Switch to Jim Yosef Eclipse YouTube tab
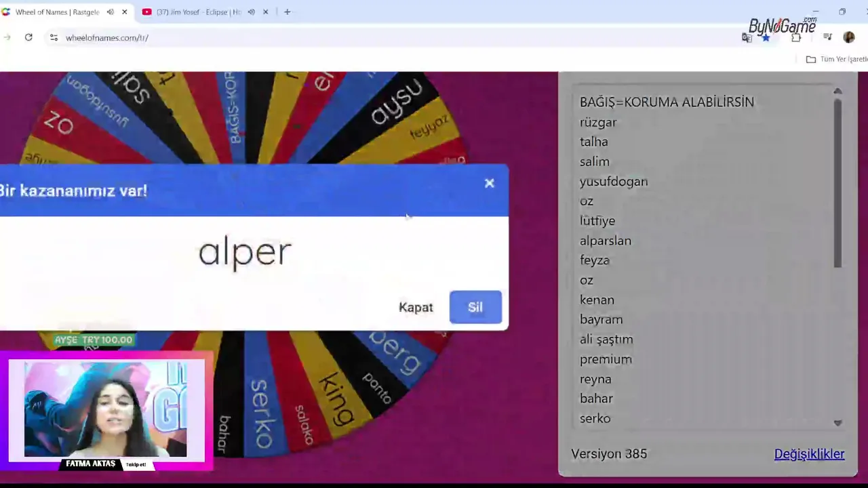 pyautogui.click(x=198, y=12)
